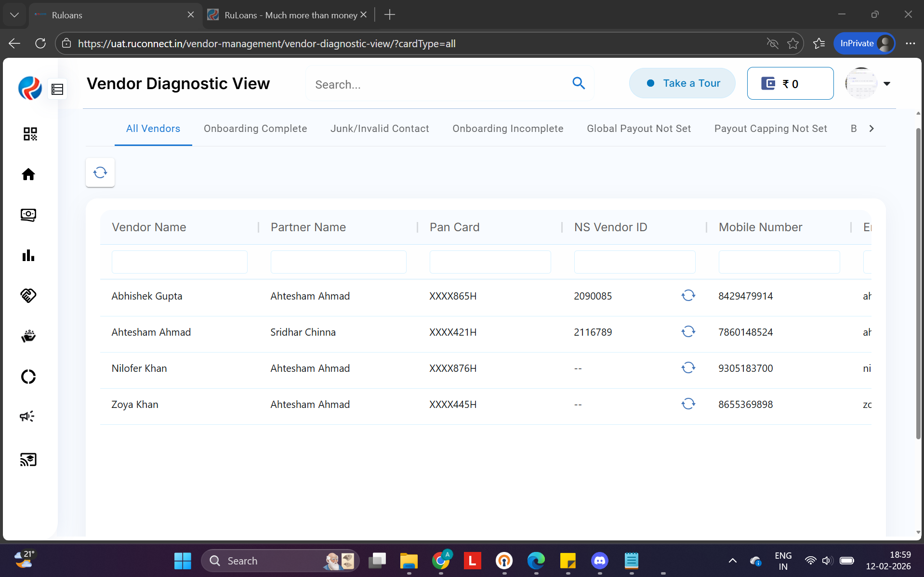Open the bar chart analytics sidebar icon
Image resolution: width=924 pixels, height=577 pixels.
tap(28, 255)
